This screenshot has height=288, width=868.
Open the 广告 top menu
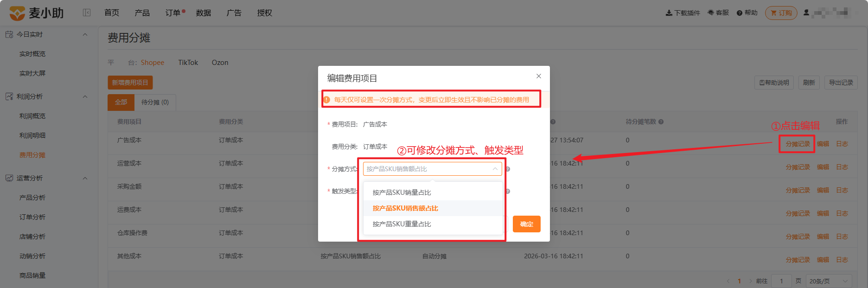(x=234, y=13)
